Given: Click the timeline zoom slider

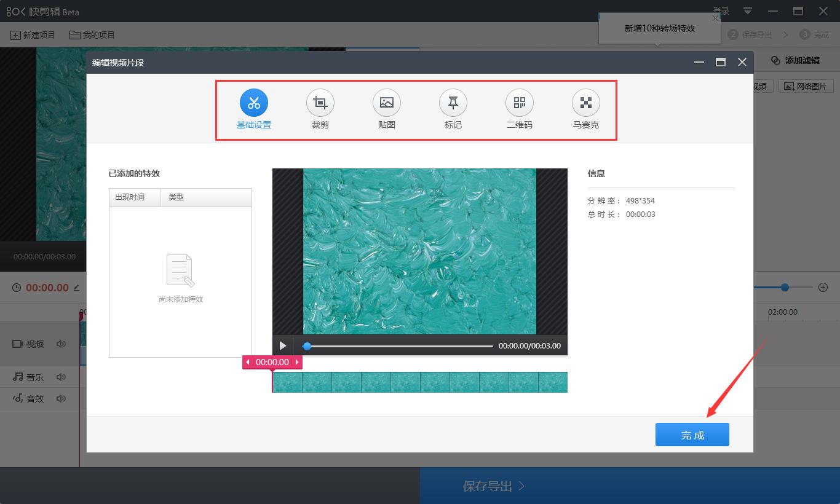Looking at the screenshot, I should point(785,287).
